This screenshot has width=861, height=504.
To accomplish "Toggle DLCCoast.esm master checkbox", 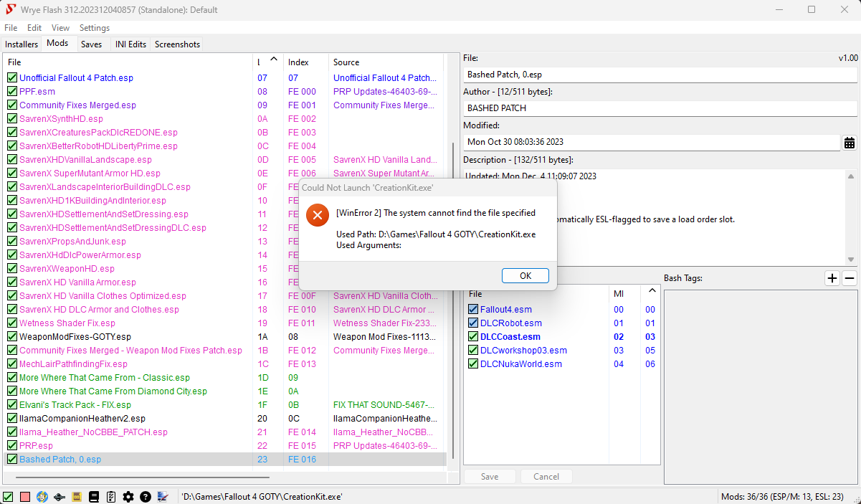I will [473, 337].
